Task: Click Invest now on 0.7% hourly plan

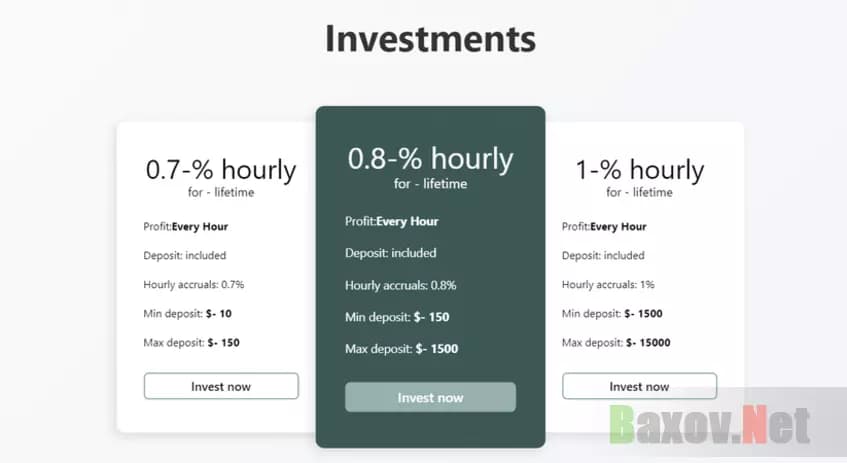Action: coord(221,386)
